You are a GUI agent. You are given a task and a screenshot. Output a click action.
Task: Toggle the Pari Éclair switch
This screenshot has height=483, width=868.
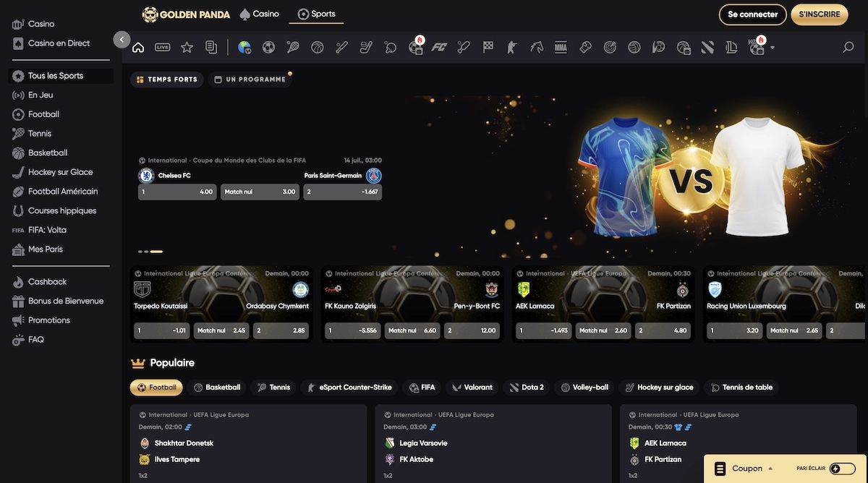pos(842,469)
